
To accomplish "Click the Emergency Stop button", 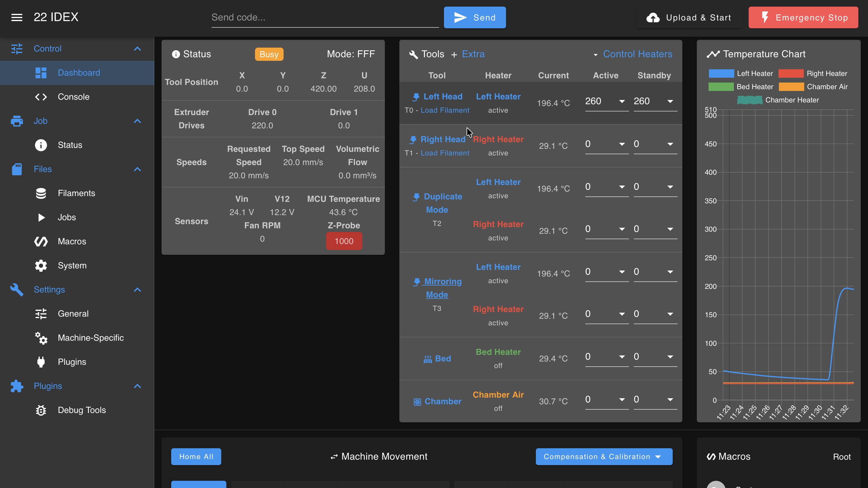I will [803, 17].
